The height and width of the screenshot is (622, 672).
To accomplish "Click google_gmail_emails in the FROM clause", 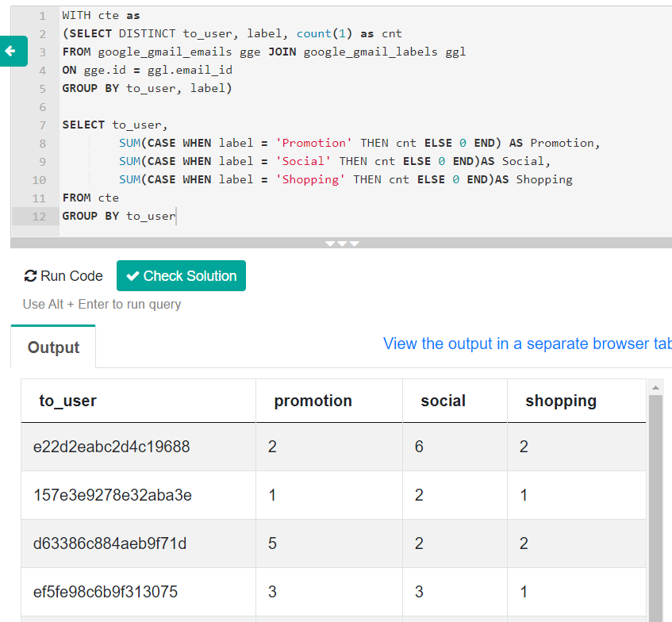I will tap(164, 52).
